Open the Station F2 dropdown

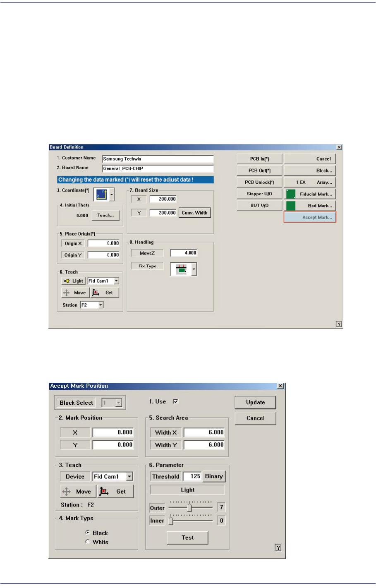pyautogui.click(x=101, y=305)
